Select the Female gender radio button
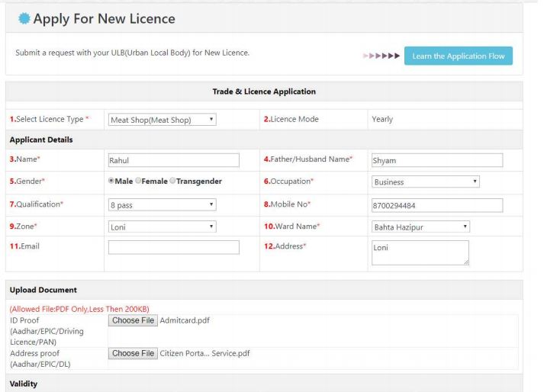 click(x=139, y=182)
